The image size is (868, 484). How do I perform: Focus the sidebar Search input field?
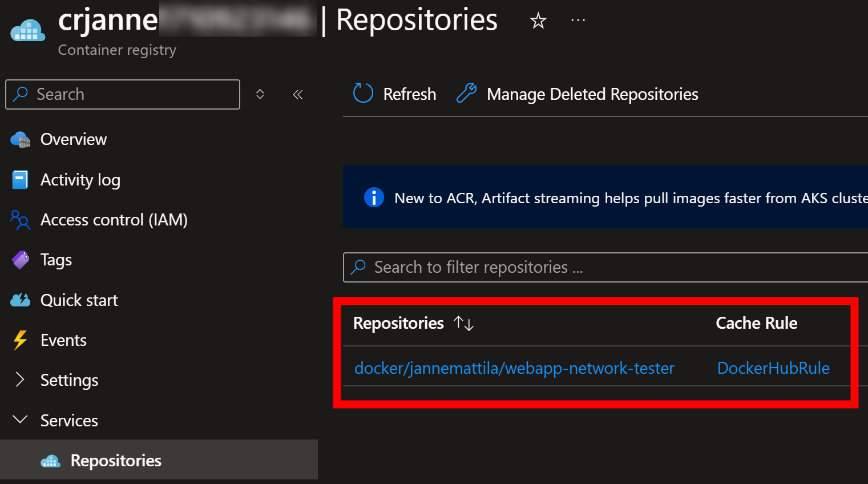(123, 94)
